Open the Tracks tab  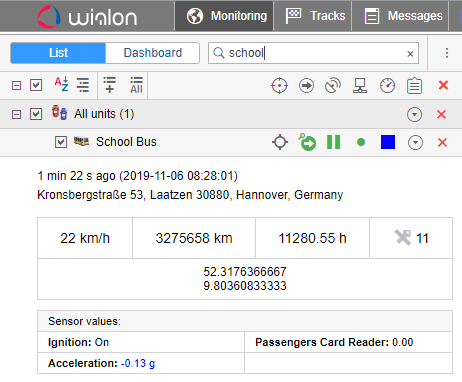pos(313,16)
